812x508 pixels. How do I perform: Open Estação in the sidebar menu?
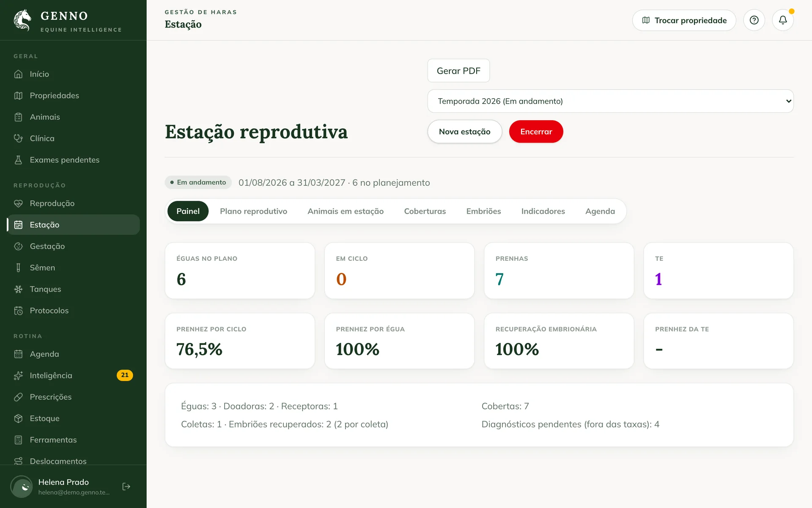73,225
